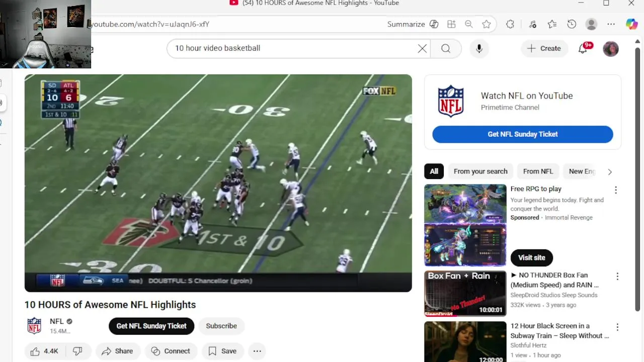Open the browser Settings and more menu

611,24
